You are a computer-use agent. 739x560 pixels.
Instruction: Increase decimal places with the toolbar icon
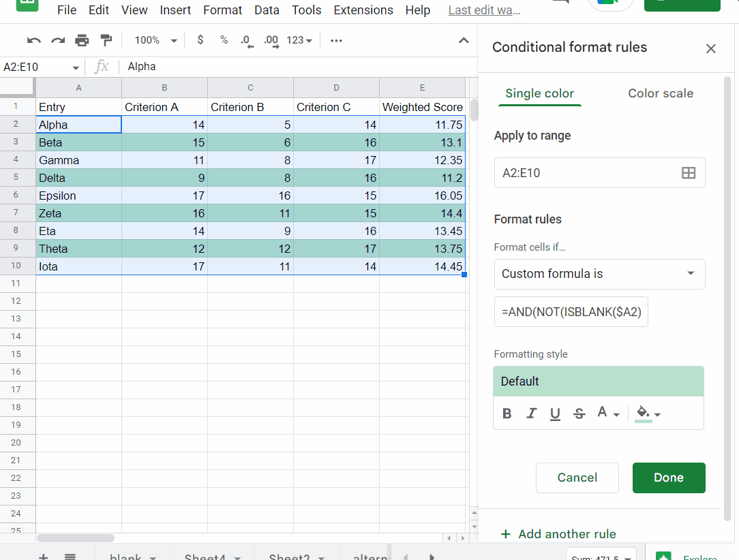(x=270, y=40)
